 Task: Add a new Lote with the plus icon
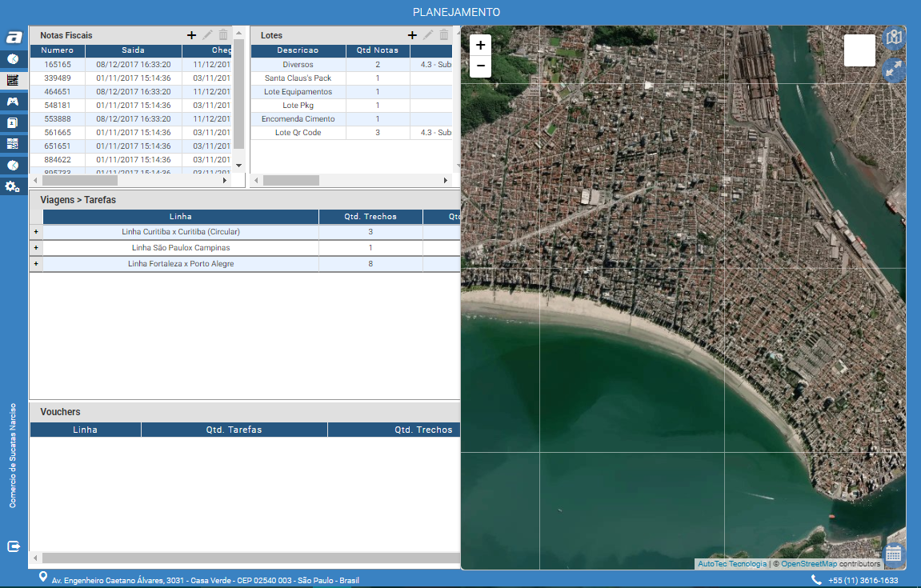click(412, 35)
